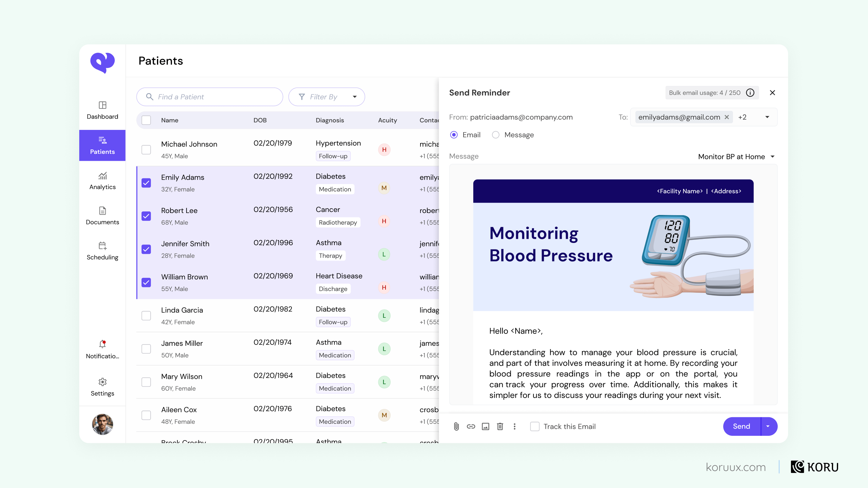Open the Dashboard section
The width and height of the screenshot is (868, 488).
click(102, 110)
